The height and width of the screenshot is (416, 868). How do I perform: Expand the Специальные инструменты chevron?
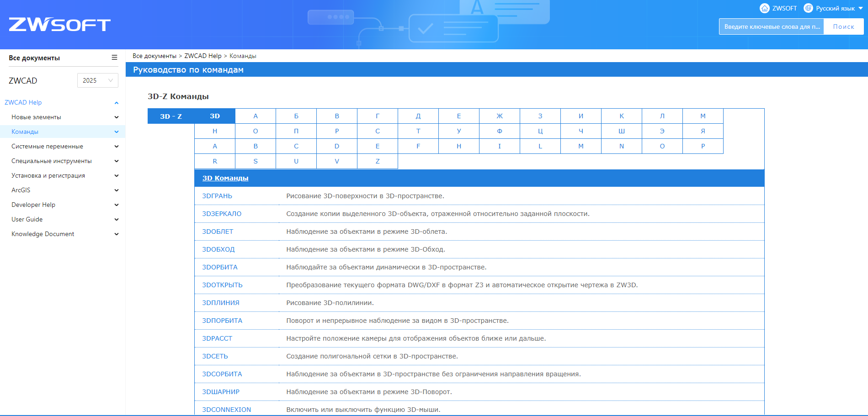pyautogui.click(x=117, y=161)
